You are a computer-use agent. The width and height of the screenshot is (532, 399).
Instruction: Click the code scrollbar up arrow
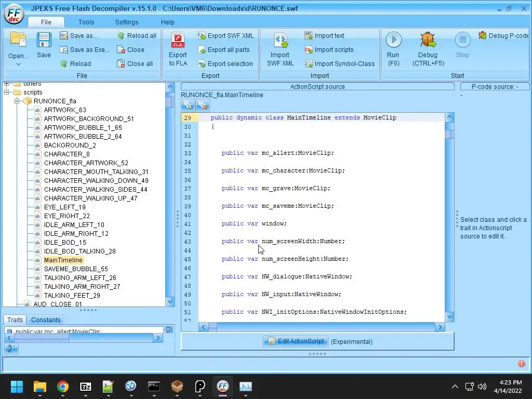tap(449, 117)
